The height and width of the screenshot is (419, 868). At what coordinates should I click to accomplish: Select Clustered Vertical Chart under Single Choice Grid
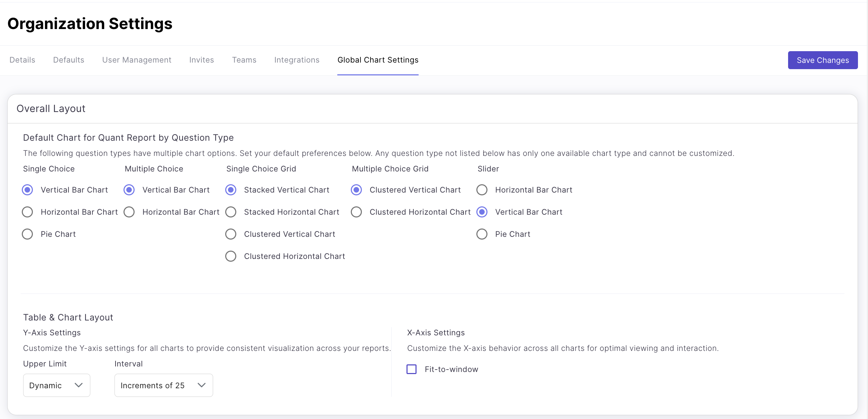click(x=231, y=234)
